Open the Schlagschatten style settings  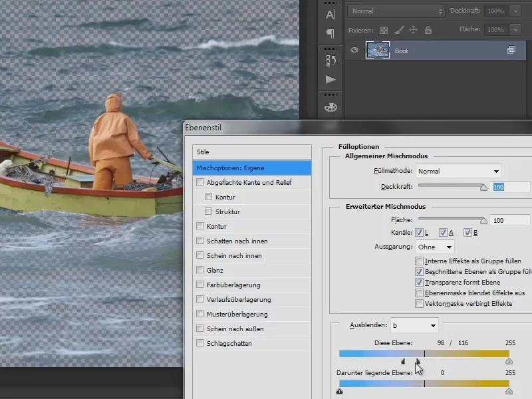[x=229, y=343]
